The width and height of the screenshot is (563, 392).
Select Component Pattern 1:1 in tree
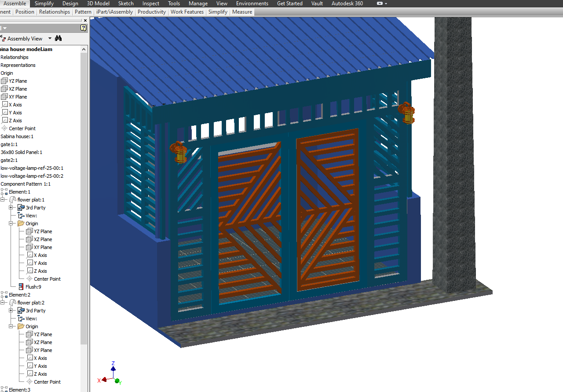25,184
